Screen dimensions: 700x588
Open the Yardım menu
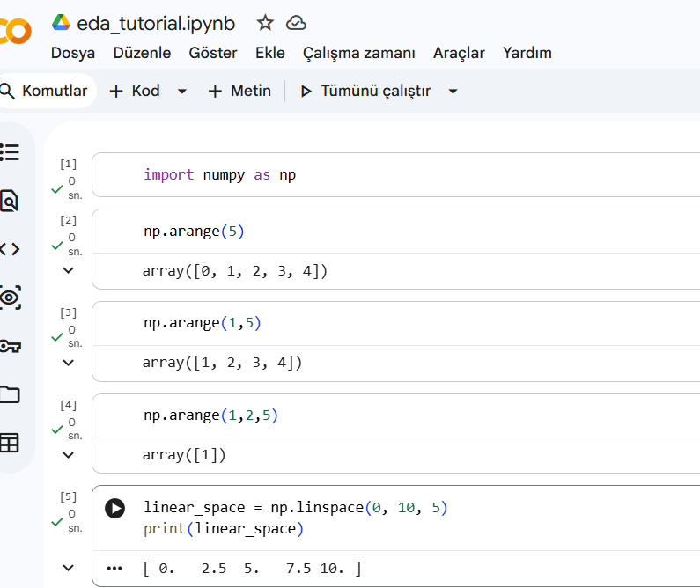point(527,53)
